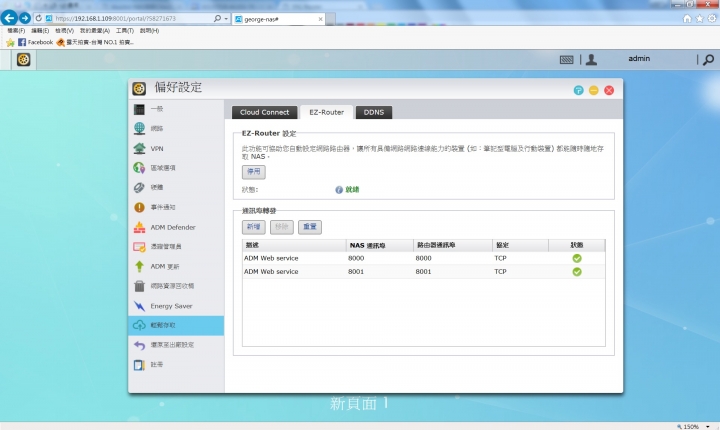Open the 我的最愛(A) Favorites menu
720x430 pixels.
[95, 31]
